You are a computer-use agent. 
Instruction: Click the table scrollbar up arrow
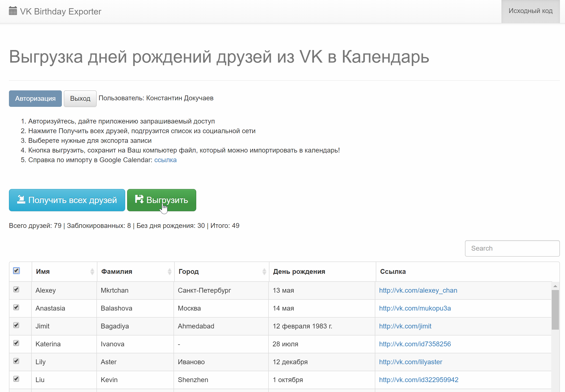pos(555,286)
